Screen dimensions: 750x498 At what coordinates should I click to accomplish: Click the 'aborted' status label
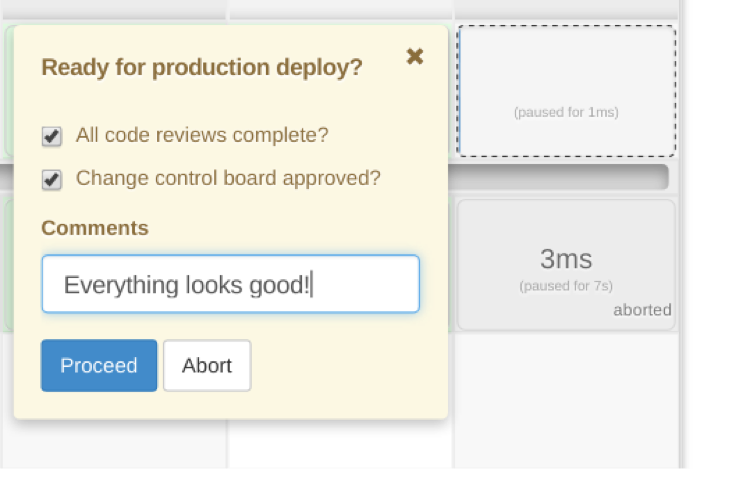tap(642, 310)
